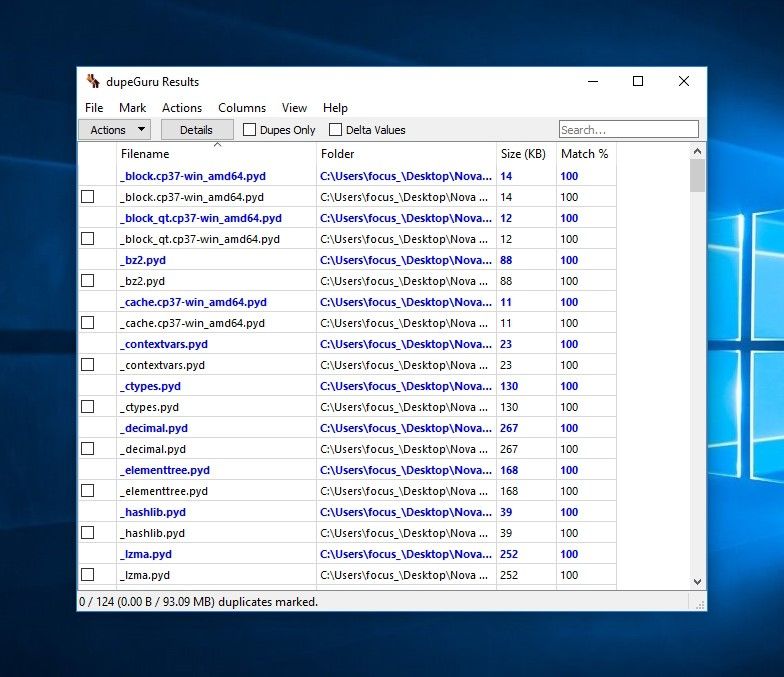The height and width of the screenshot is (677, 784).
Task: Expand the Actions dropdown button in toolbar
Action: pyautogui.click(x=114, y=130)
